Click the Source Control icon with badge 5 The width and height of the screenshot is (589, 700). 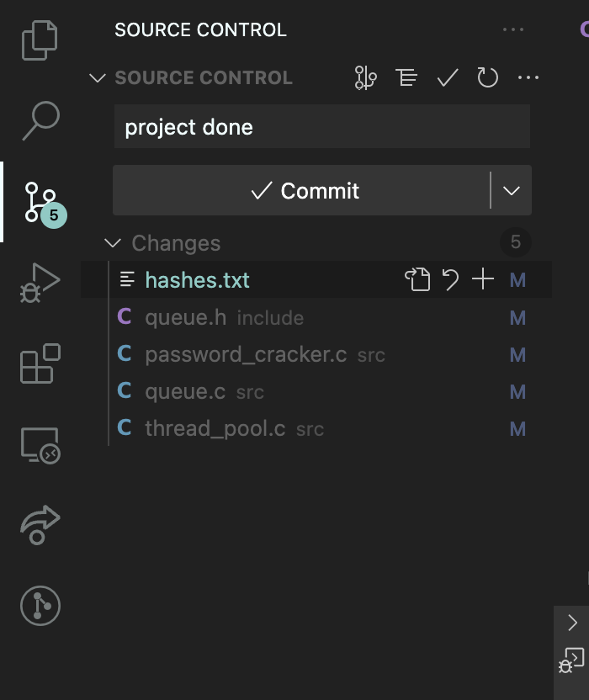[x=42, y=203]
